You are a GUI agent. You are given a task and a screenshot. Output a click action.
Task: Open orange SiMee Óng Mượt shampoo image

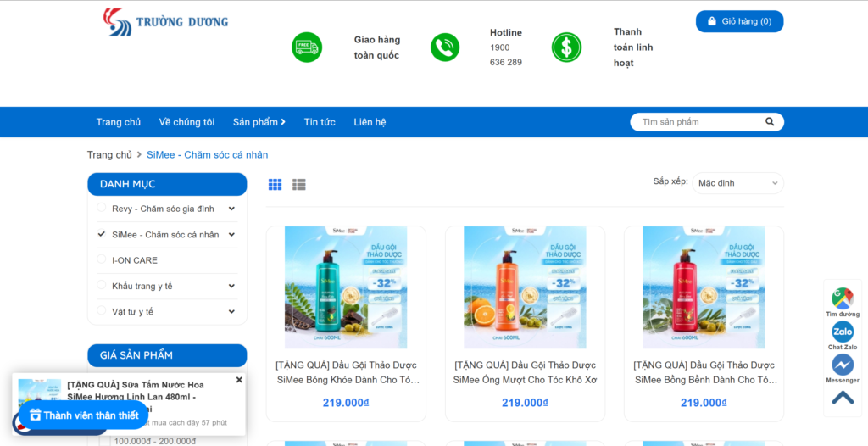pos(525,287)
